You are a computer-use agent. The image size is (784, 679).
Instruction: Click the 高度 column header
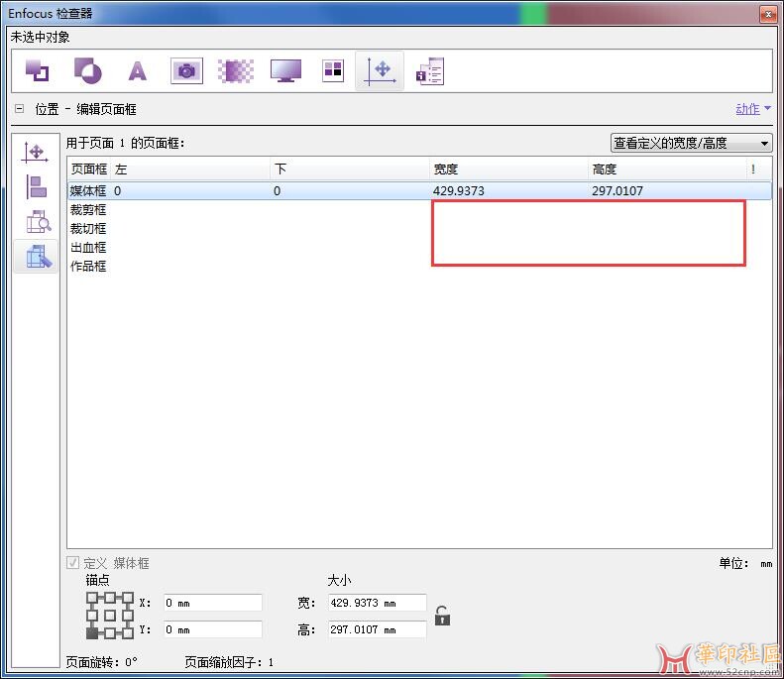(667, 169)
